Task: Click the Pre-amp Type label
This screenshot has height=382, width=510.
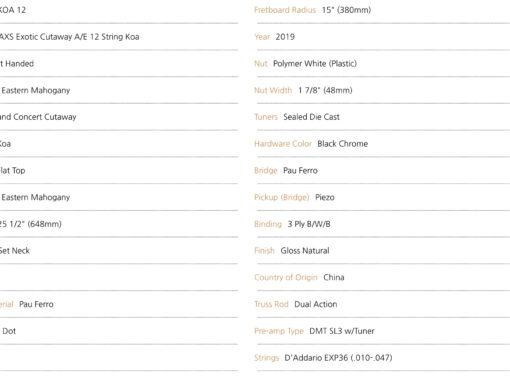Action: coord(279,331)
